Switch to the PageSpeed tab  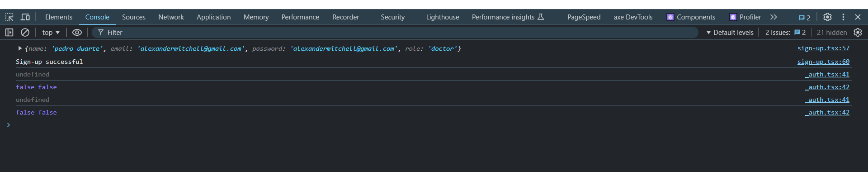(x=584, y=17)
